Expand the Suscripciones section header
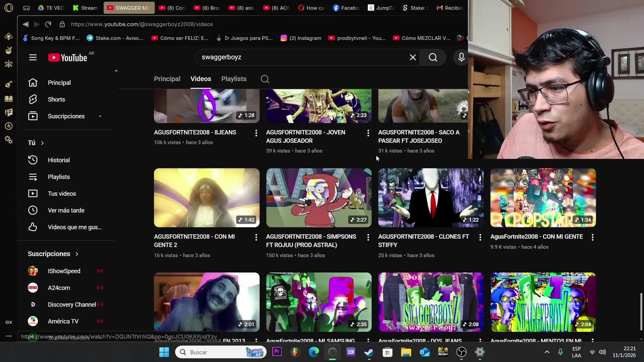The image size is (644, 362). 53,254
